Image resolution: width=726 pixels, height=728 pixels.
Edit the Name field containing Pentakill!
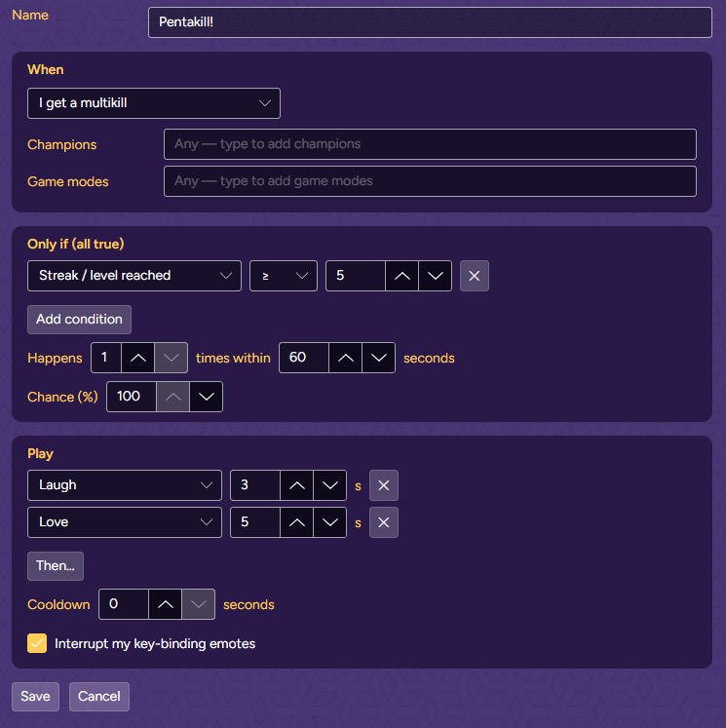coord(430,22)
